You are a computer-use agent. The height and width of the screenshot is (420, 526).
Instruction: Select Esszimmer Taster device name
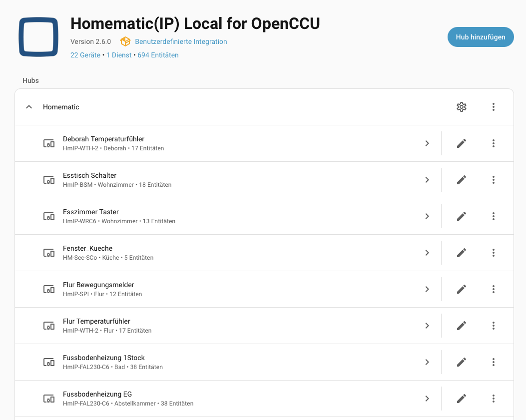coord(91,212)
